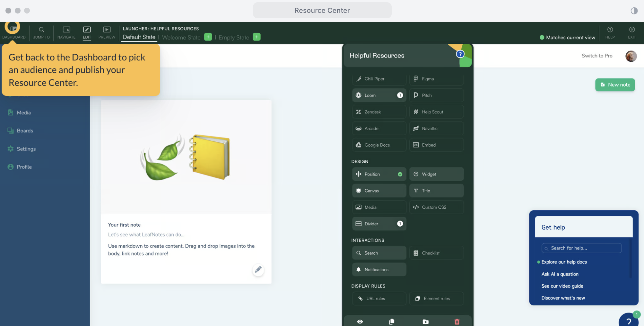This screenshot has height=326, width=644.
Task: Click the Jump To search tool
Action: (41, 32)
